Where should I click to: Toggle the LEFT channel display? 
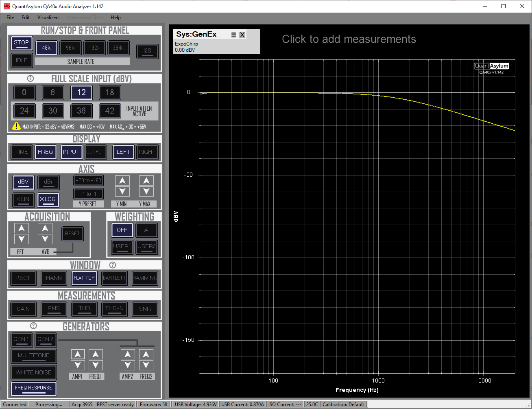pos(123,152)
